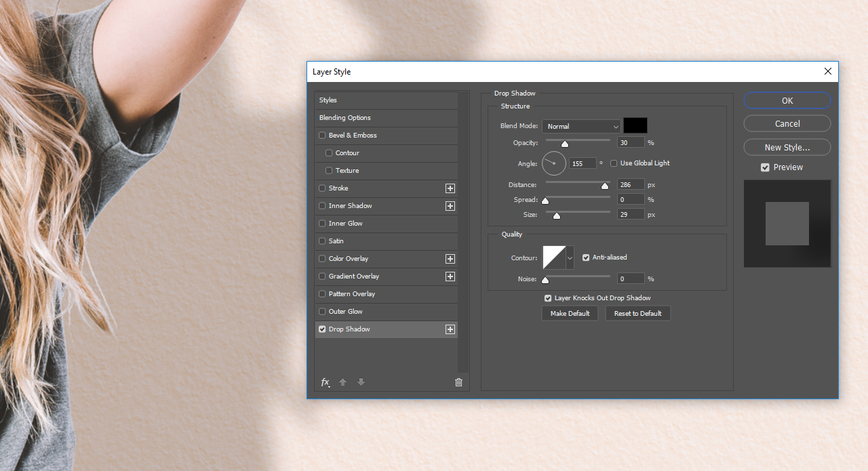
Task: Enable the Outer Glow checkbox
Action: 322,312
